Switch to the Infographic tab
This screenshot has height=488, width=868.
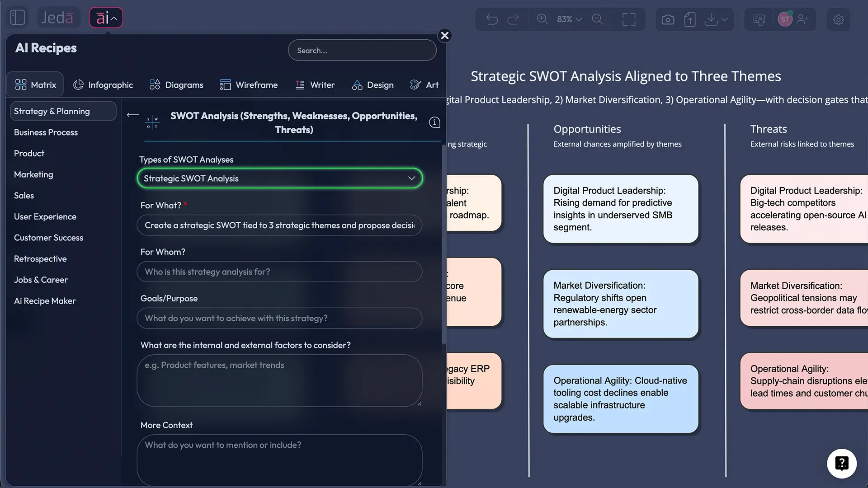pyautogui.click(x=103, y=85)
